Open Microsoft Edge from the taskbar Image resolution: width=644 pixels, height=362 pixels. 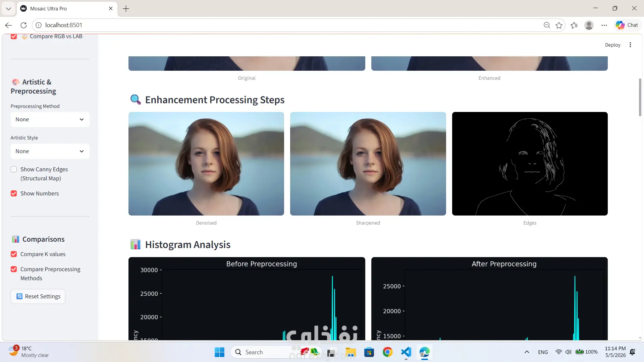pyautogui.click(x=424, y=352)
